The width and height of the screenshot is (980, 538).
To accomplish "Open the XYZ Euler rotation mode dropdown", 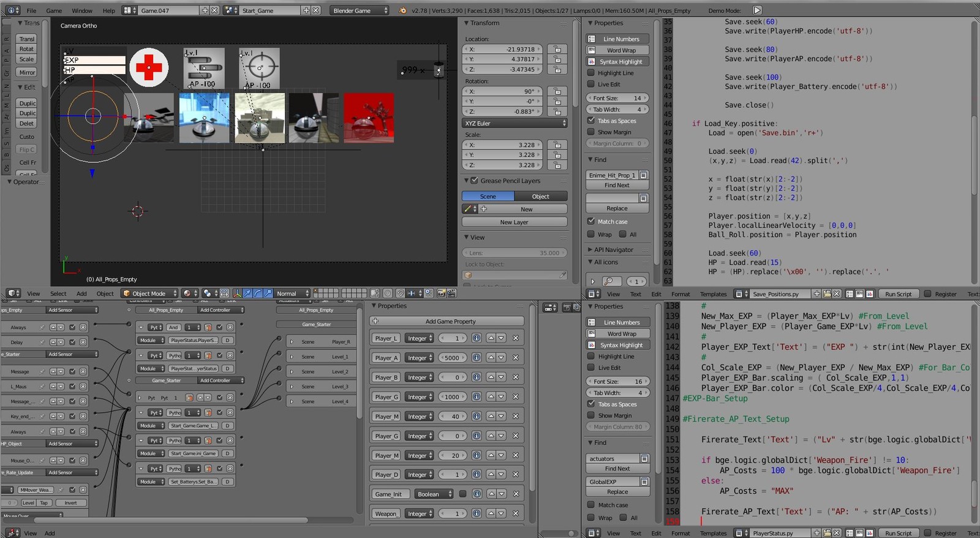I will [x=514, y=123].
